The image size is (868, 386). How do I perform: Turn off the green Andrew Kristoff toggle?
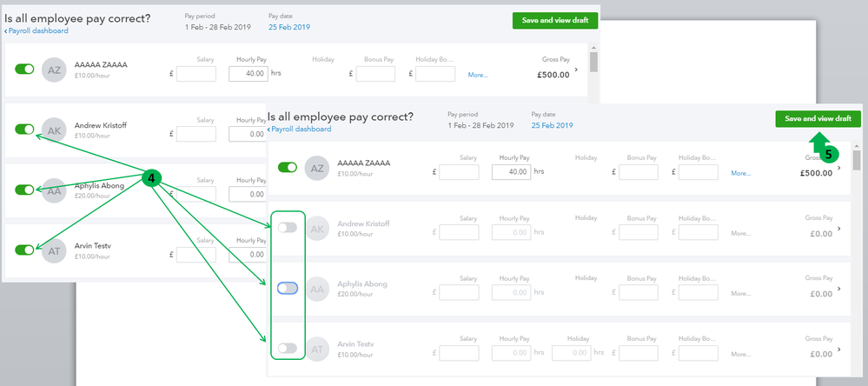24,130
